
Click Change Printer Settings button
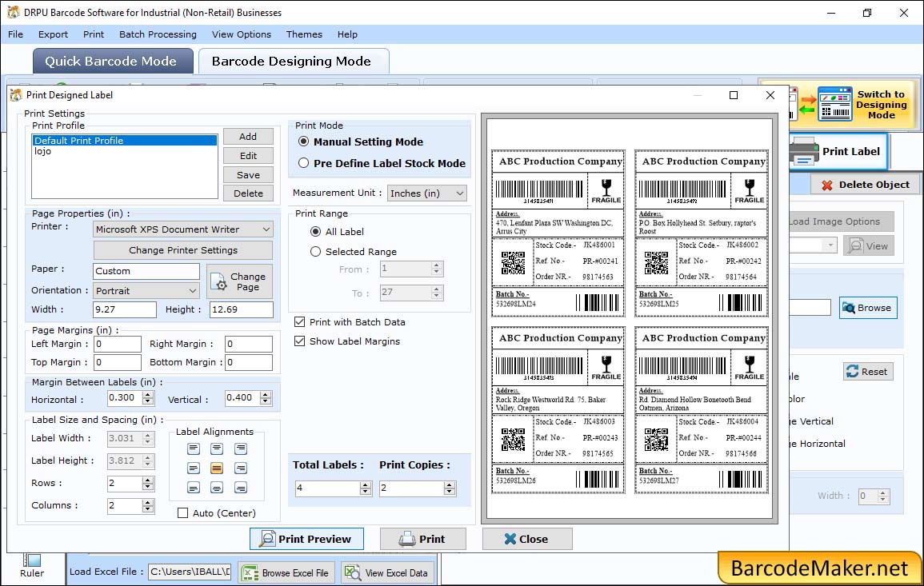(183, 249)
